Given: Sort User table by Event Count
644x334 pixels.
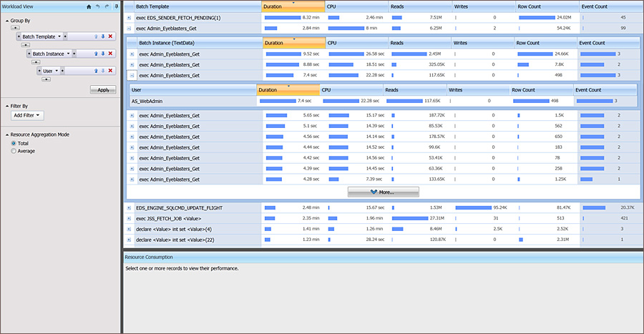Looking at the screenshot, I should 605,90.
